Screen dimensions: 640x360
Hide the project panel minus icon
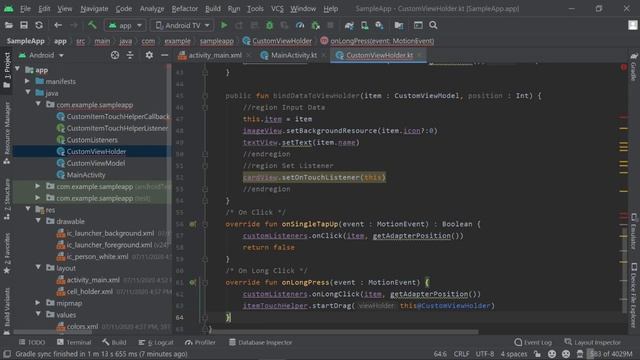pyautogui.click(x=164, y=55)
